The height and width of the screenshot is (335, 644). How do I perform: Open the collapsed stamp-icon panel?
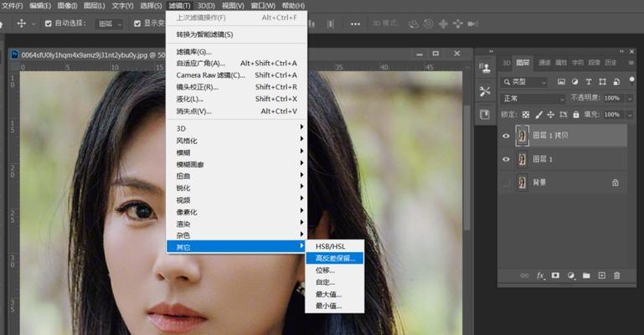pos(485,68)
